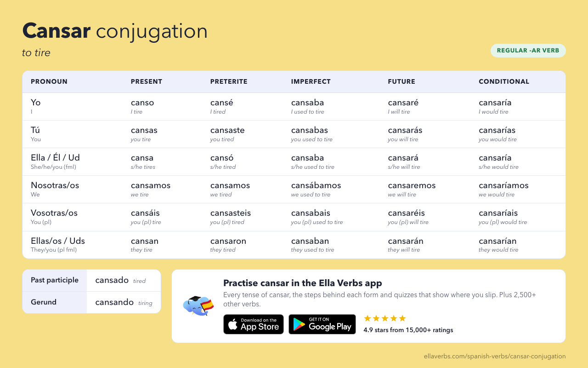Screen dimensions: 588x368
Task: Click the Ella Verbs elephant mascot icon
Action: (198, 305)
